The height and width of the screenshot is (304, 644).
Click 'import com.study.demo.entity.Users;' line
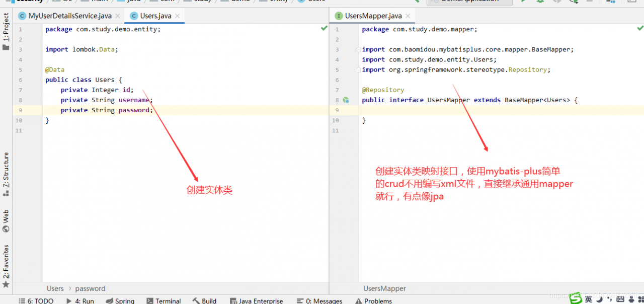pyautogui.click(x=429, y=60)
